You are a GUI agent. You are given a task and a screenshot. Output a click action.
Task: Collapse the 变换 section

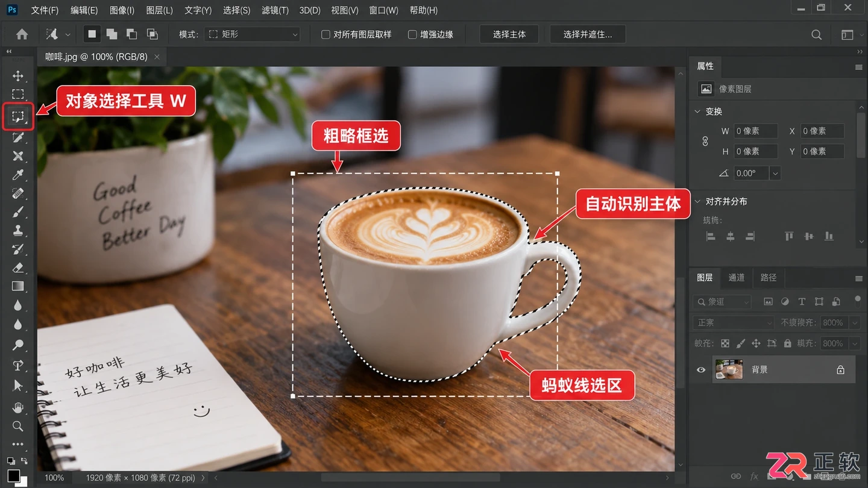click(x=697, y=111)
